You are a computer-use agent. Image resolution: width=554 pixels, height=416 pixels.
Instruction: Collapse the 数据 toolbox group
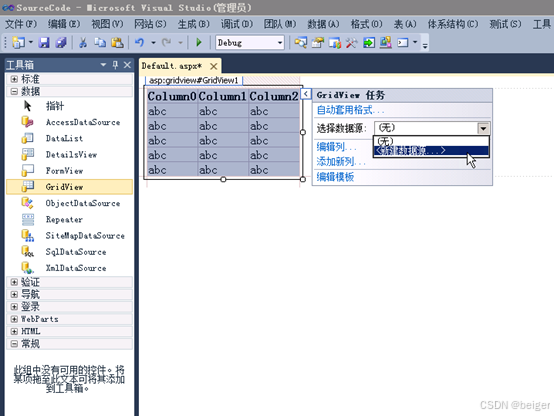coord(14,92)
